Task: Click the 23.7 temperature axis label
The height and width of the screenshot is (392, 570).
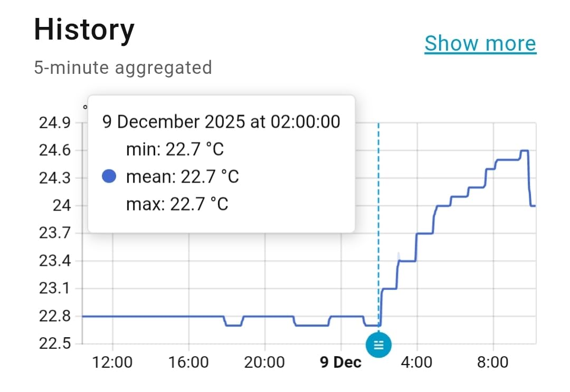Action: click(55, 233)
